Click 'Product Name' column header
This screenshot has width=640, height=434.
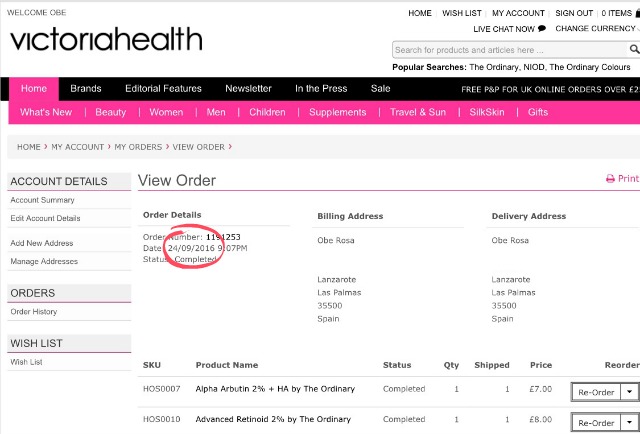pyautogui.click(x=227, y=365)
